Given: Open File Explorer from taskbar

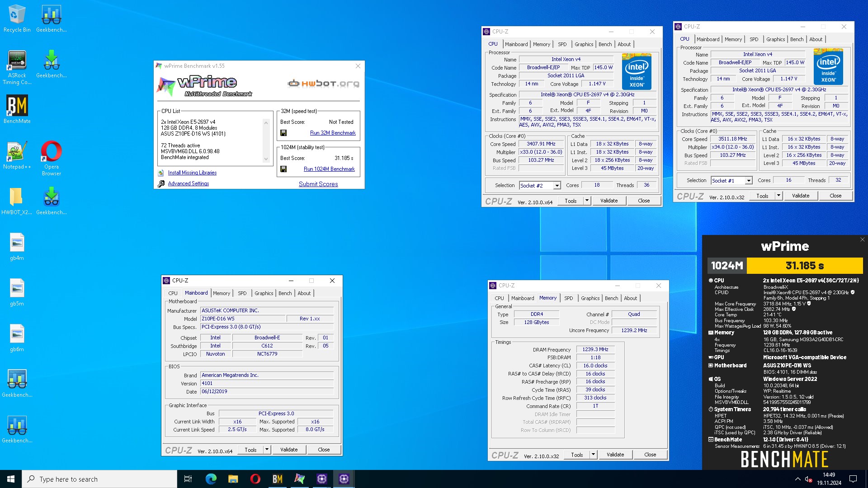Looking at the screenshot, I should [233, 479].
